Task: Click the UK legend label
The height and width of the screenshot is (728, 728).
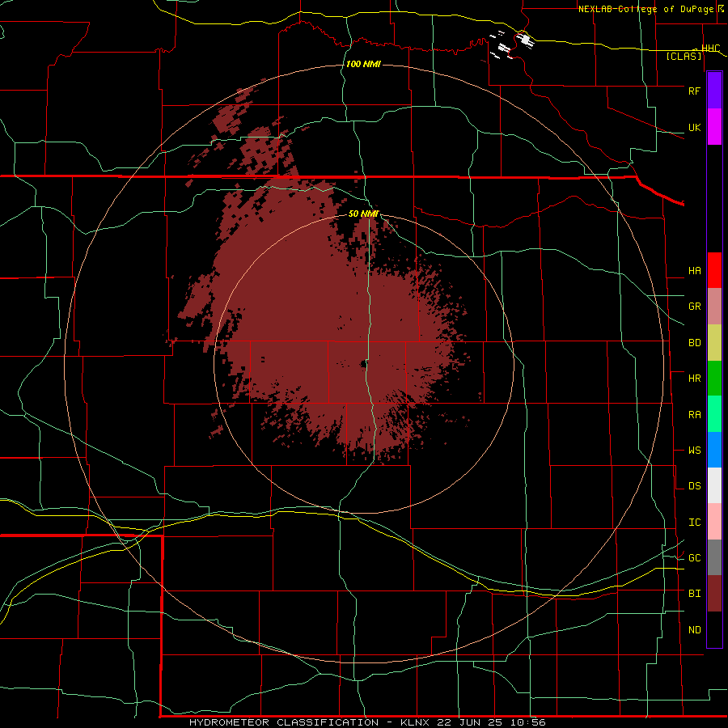Action: (x=694, y=127)
